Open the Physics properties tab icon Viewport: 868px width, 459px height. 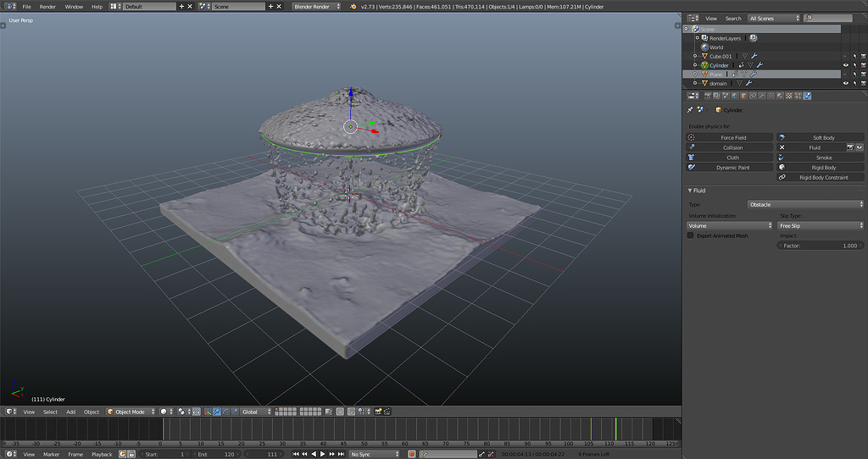click(807, 96)
